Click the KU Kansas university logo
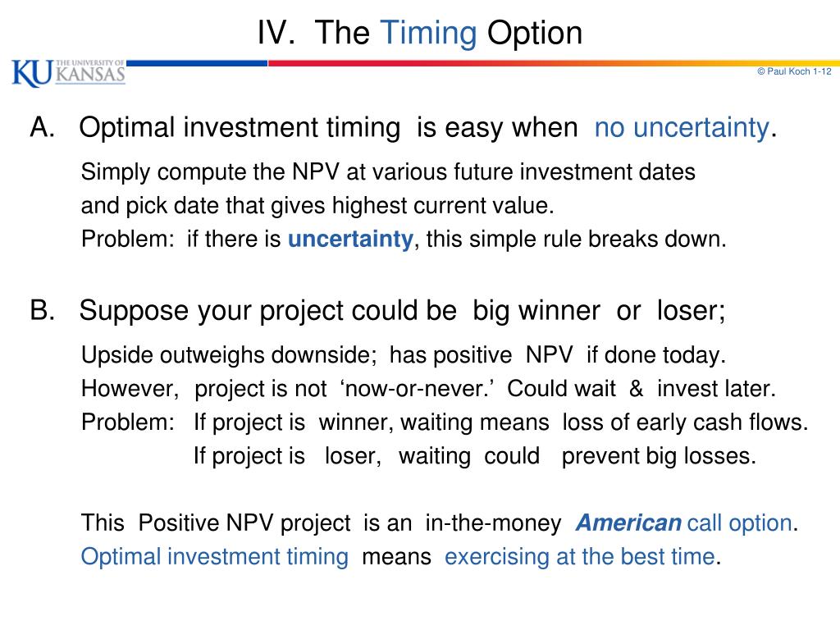Screen dimensions: 840x630 pyautogui.click(x=69, y=73)
